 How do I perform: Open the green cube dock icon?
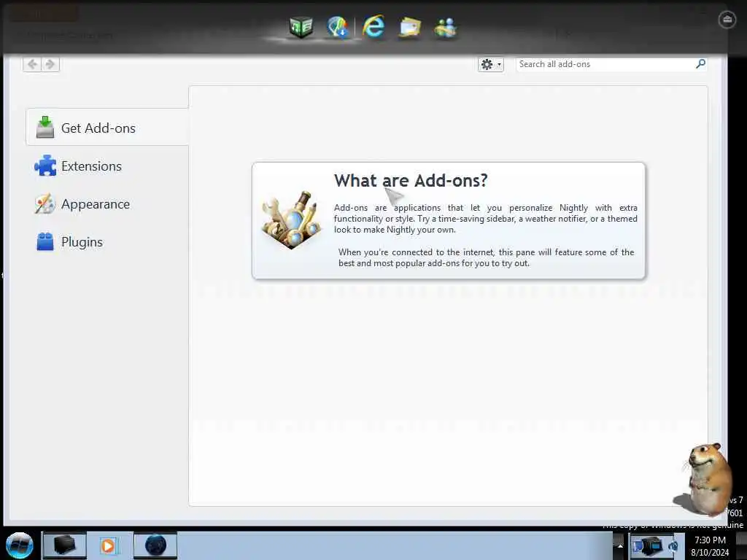click(x=301, y=27)
